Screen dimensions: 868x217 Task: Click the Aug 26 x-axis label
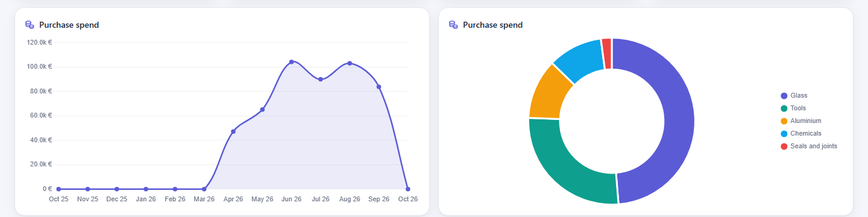point(350,199)
